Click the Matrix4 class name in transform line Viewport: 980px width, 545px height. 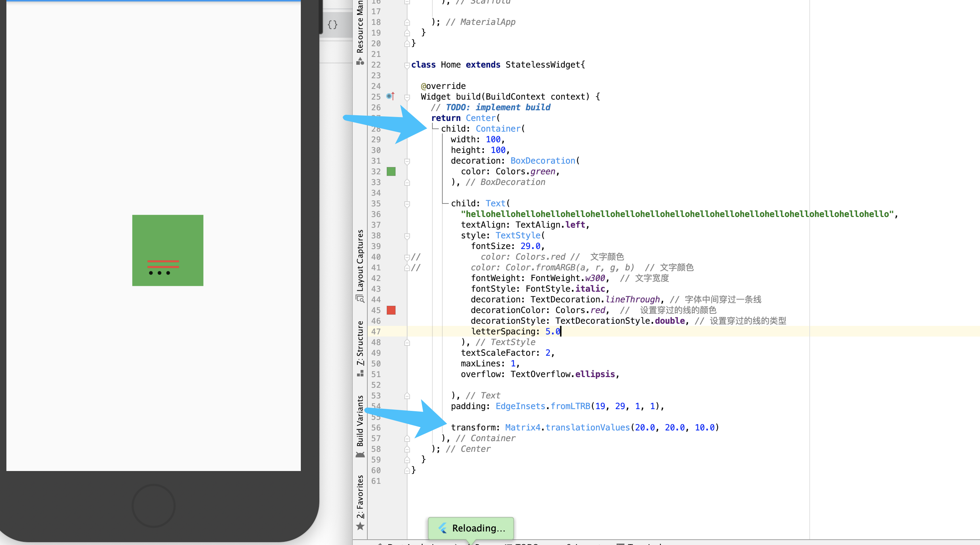click(x=522, y=427)
